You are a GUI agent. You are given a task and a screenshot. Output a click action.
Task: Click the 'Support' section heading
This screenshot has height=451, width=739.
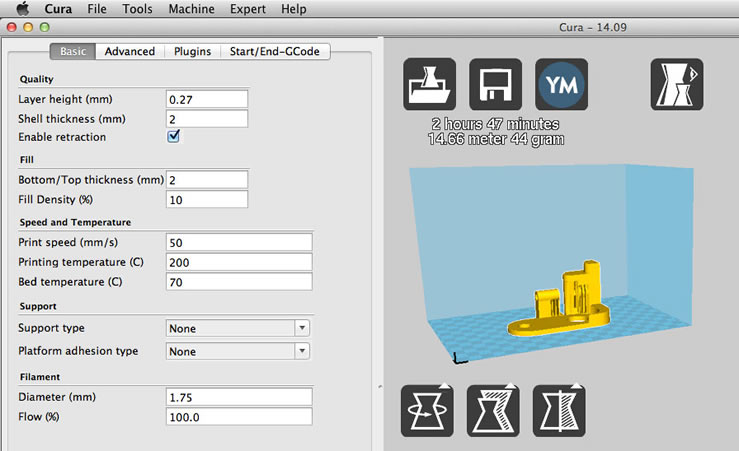coord(38,306)
